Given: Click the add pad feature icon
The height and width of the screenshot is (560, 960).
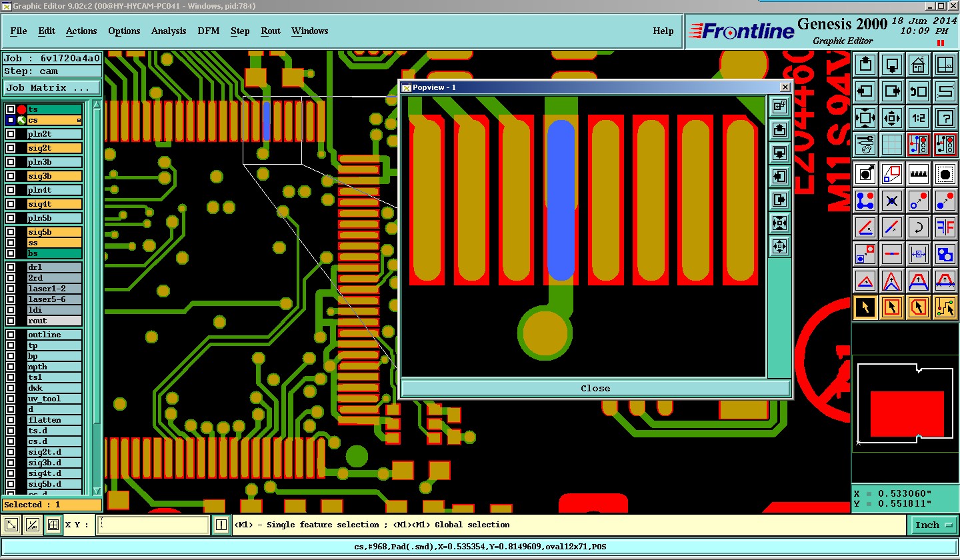Looking at the screenshot, I should pos(865,174).
